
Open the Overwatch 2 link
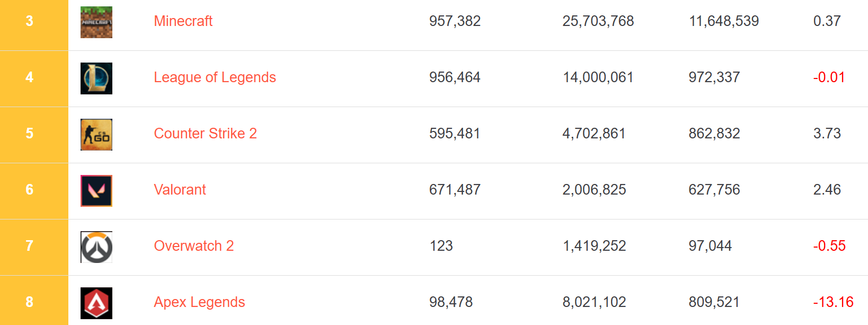193,246
